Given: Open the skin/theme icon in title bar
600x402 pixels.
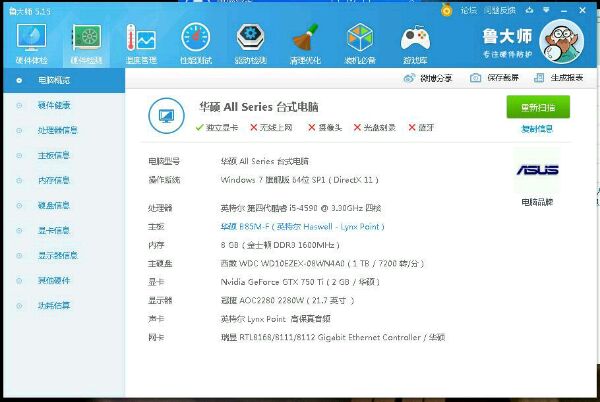Looking at the screenshot, I should tap(530, 10).
